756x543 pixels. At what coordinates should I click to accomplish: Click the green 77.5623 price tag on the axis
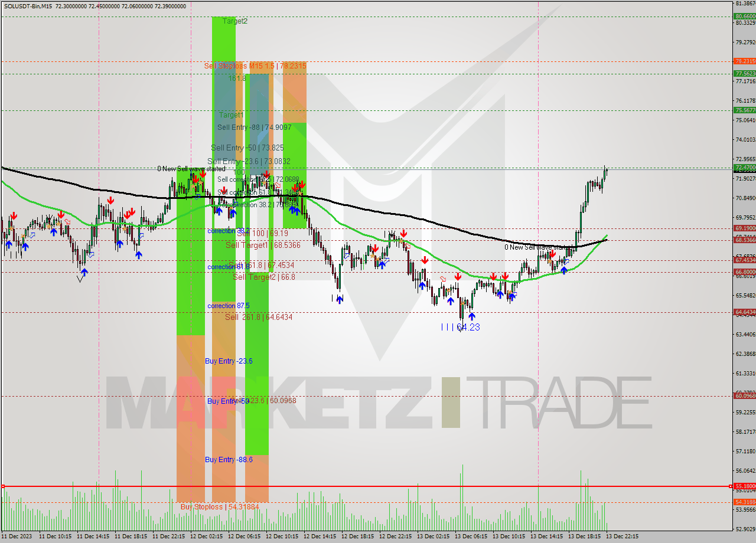click(x=745, y=73)
